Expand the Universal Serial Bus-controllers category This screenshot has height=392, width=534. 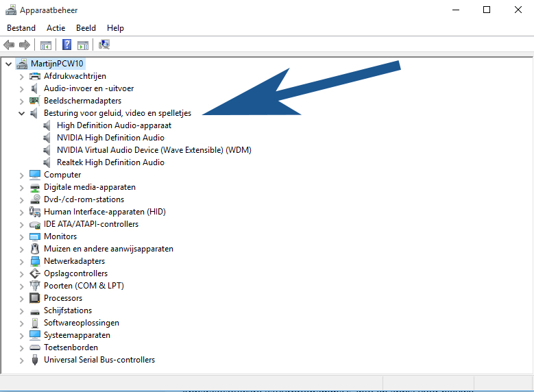pyautogui.click(x=21, y=360)
